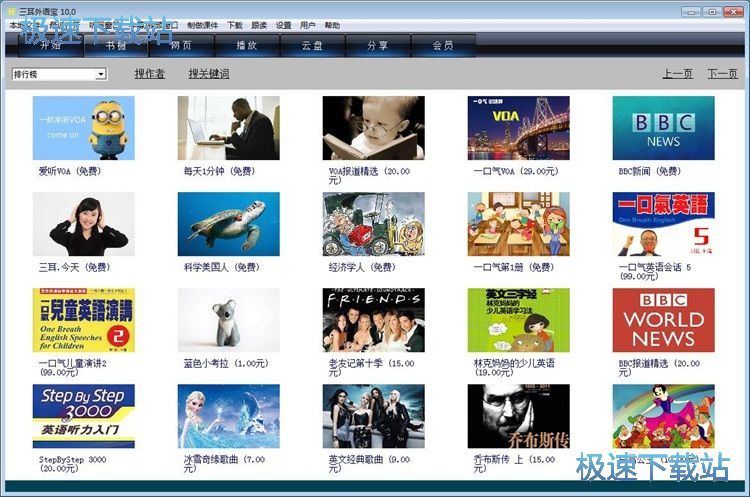This screenshot has width=750, height=497.
Task: Go to previous page via 上一页
Action: coord(677,74)
